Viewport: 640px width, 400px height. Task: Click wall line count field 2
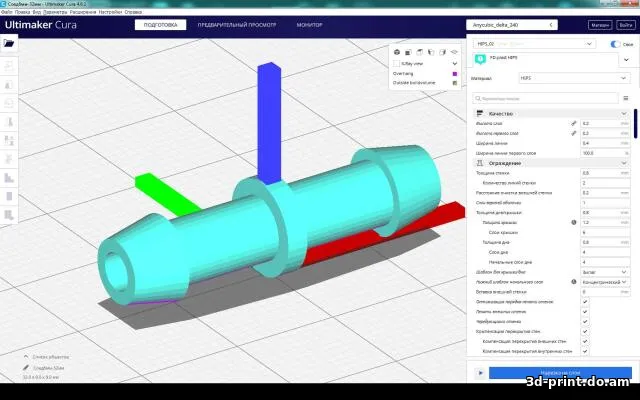pyautogui.click(x=605, y=183)
